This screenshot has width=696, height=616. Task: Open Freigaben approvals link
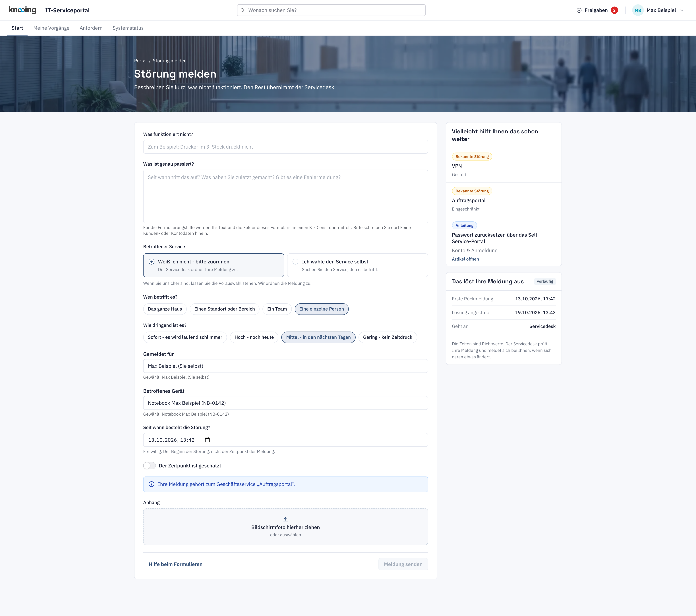597,10
